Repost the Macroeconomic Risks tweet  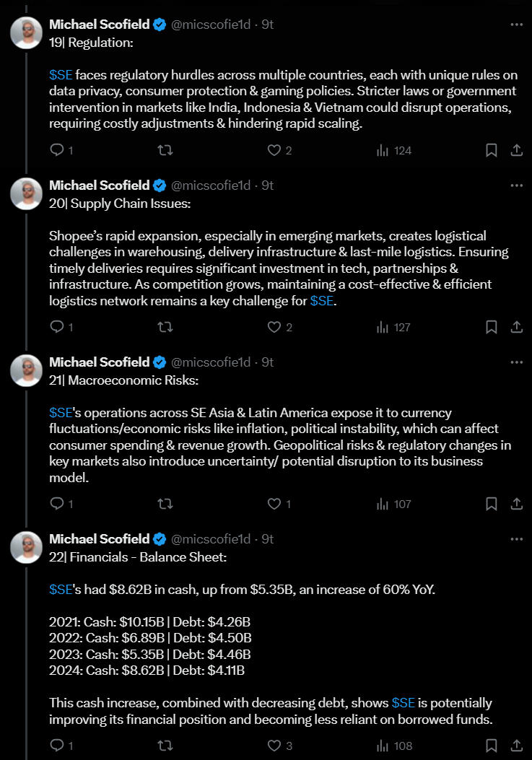point(165,504)
